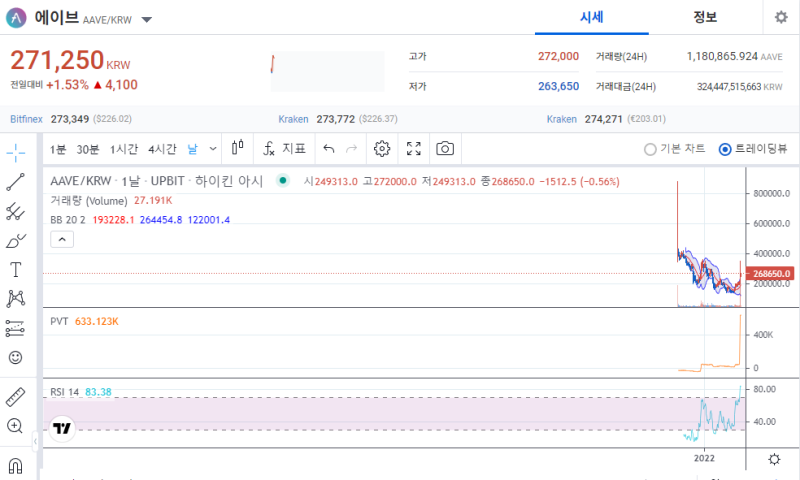This screenshot has height=480, width=800.
Task: Select the 기본 차트 radio option
Action: click(675, 149)
